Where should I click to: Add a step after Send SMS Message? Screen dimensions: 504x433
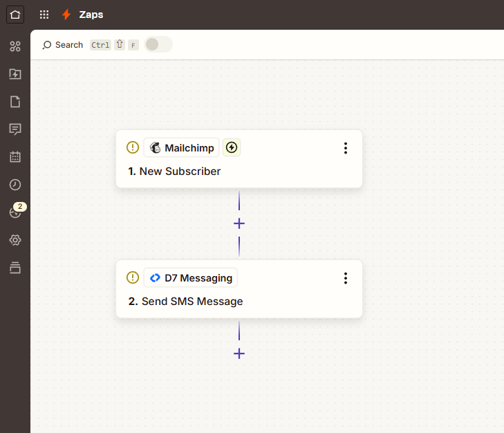click(x=239, y=353)
